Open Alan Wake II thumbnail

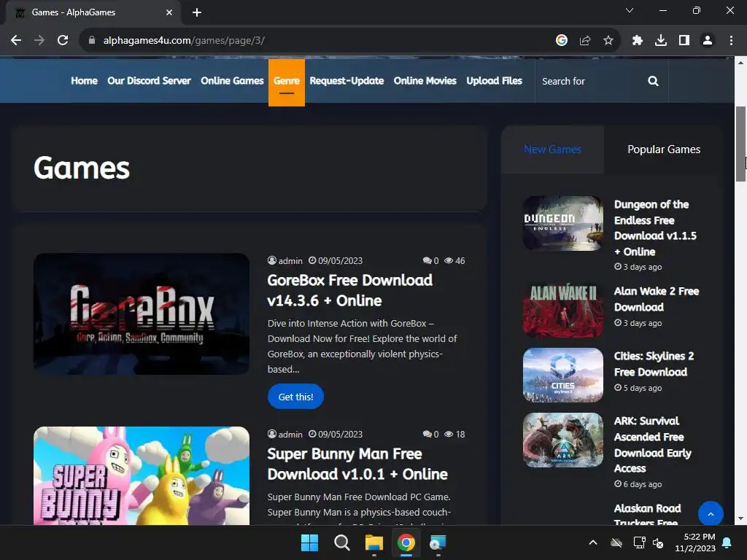tap(563, 310)
